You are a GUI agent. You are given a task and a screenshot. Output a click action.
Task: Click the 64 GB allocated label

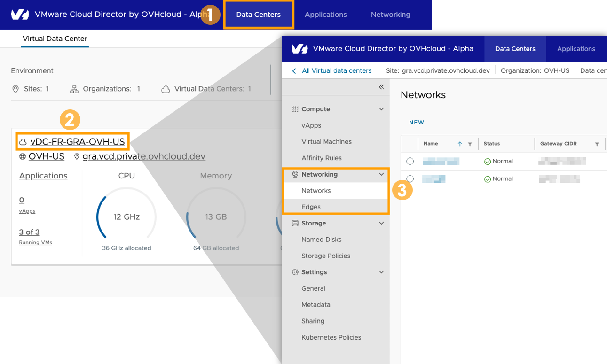(216, 248)
